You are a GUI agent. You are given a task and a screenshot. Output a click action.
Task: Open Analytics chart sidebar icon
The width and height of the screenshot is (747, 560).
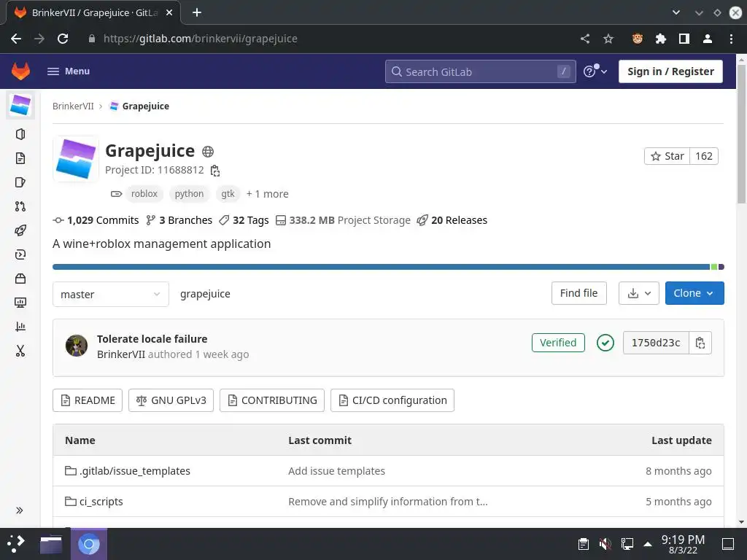pos(20,327)
